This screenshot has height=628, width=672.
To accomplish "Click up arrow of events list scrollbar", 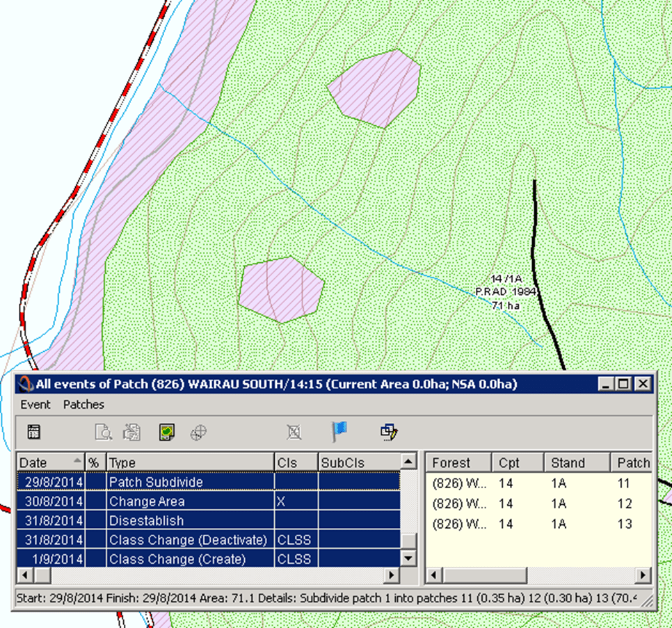I will click(x=408, y=461).
